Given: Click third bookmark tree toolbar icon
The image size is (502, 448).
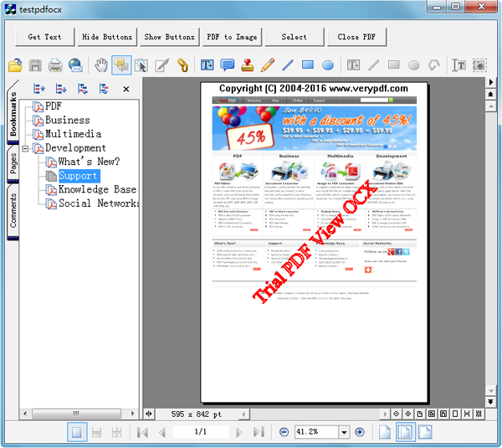Looking at the screenshot, I should coord(83,89).
